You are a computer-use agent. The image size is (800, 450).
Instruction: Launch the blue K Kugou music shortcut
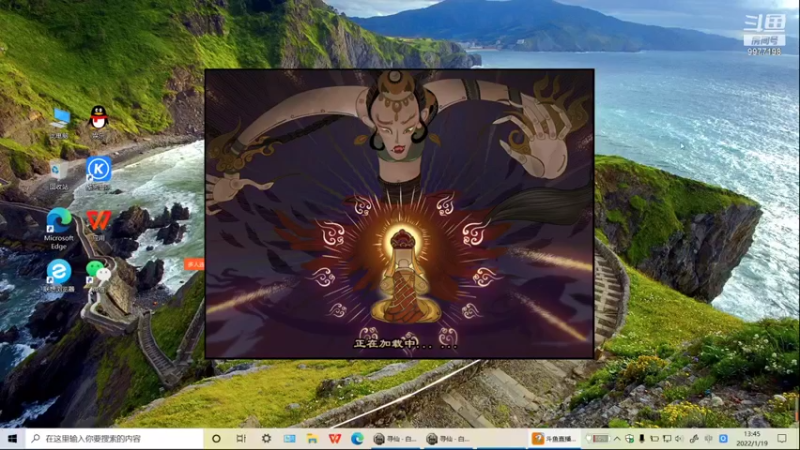pos(98,173)
